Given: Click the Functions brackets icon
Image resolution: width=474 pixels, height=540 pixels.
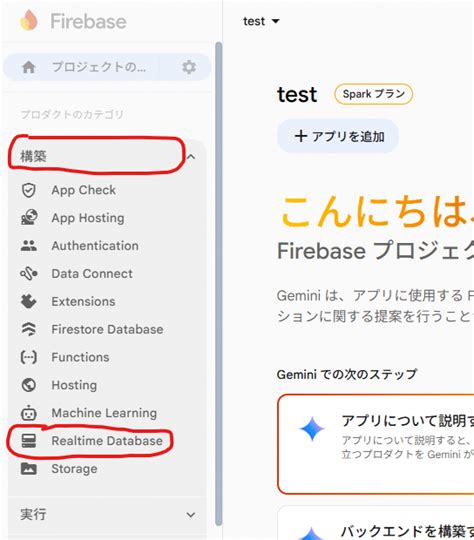Looking at the screenshot, I should (x=29, y=357).
